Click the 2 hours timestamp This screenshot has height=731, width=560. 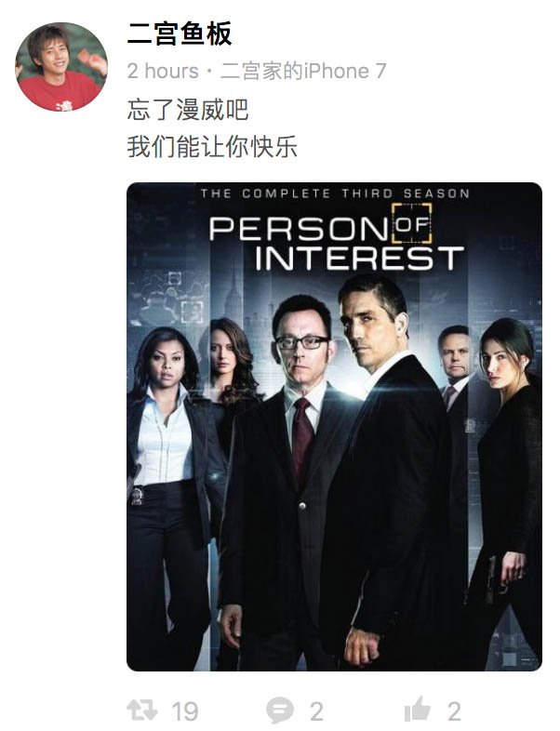tap(163, 72)
